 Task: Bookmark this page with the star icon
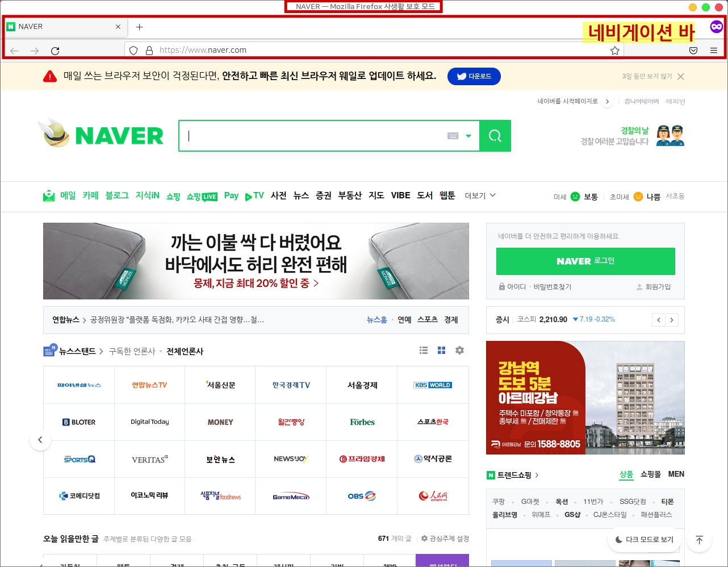coord(614,51)
